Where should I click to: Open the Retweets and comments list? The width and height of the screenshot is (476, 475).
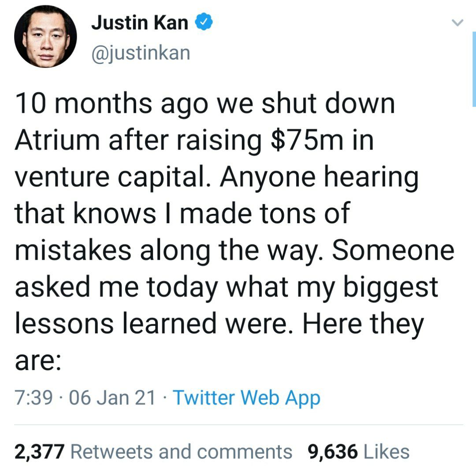(x=181, y=452)
